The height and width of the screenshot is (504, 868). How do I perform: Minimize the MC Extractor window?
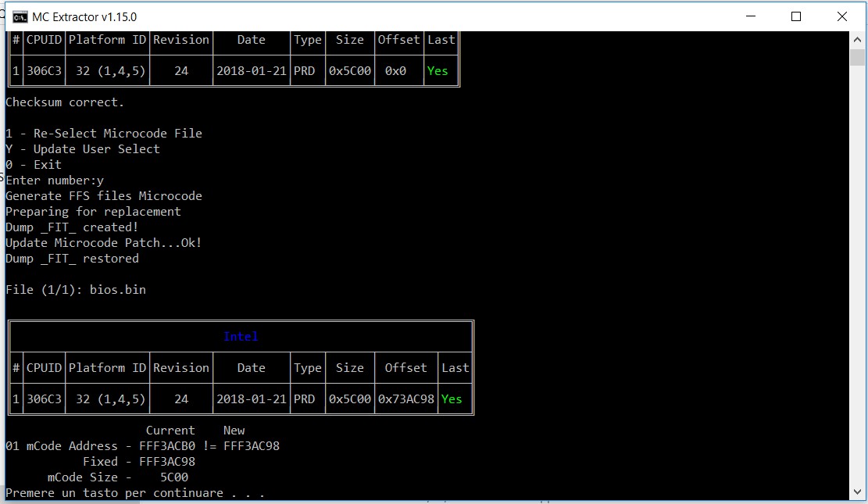coord(751,16)
